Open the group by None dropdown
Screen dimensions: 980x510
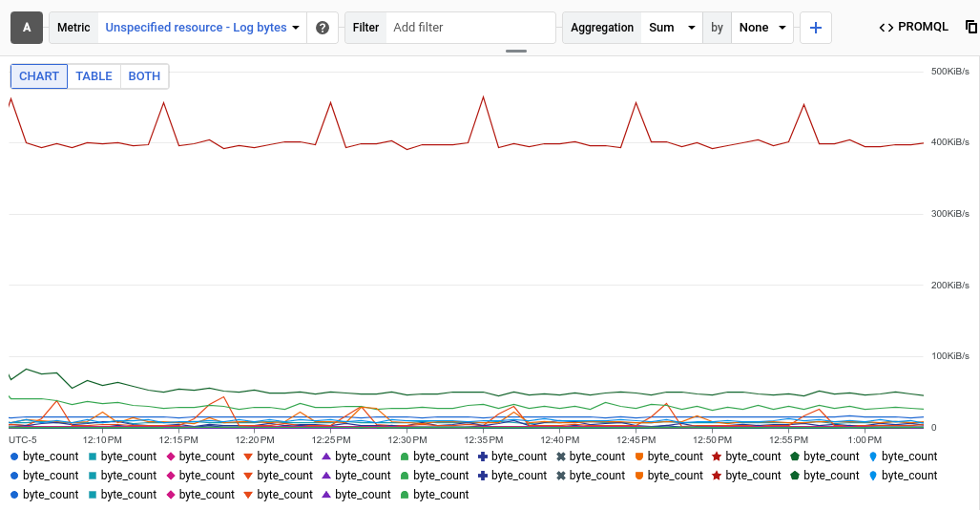tap(763, 28)
